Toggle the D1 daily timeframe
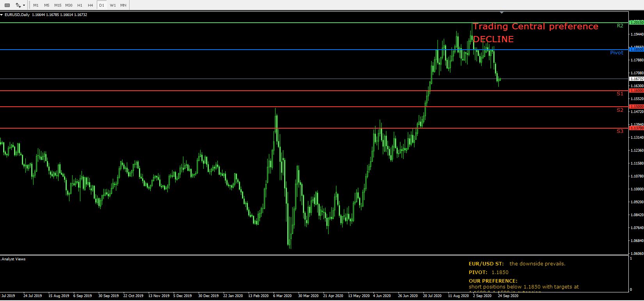 pyautogui.click(x=101, y=5)
